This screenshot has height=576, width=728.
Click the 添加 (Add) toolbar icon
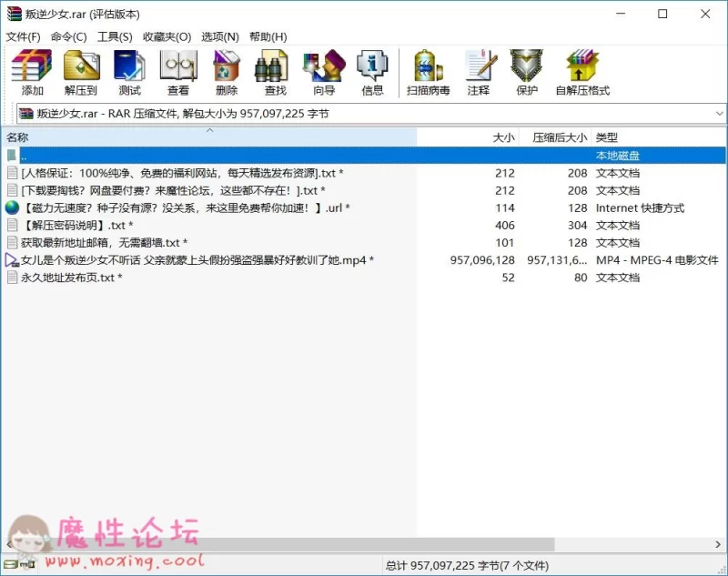[32, 66]
